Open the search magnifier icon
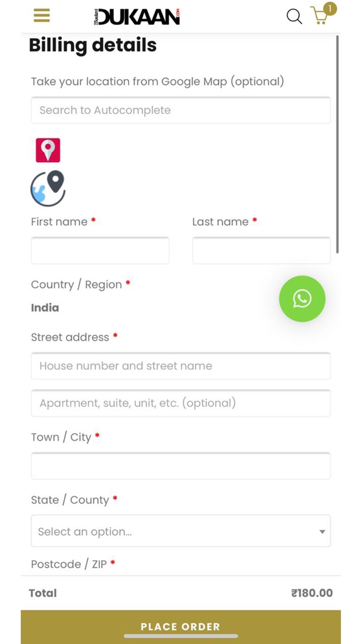This screenshot has height=644, width=362. (x=294, y=17)
